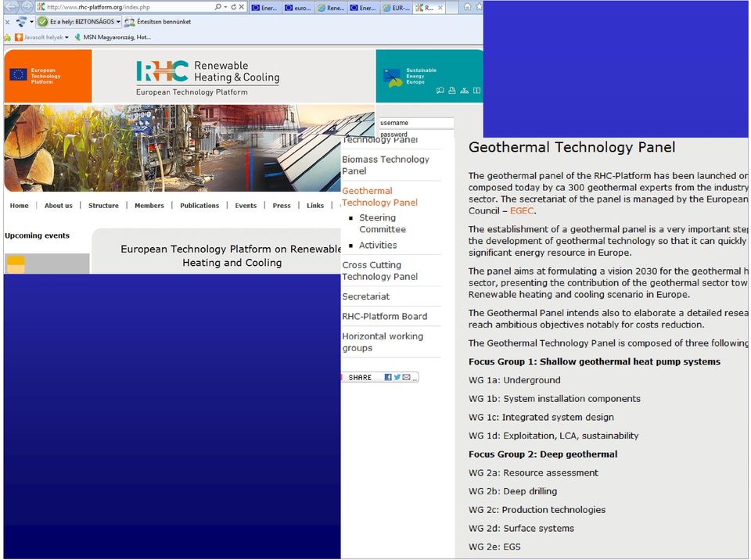Open the orange Geothermal Technology Panel sidebar link

(x=380, y=196)
